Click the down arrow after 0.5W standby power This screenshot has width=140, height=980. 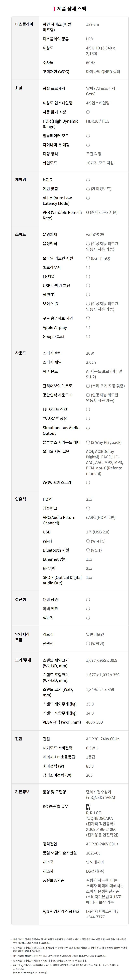tap(97, 748)
